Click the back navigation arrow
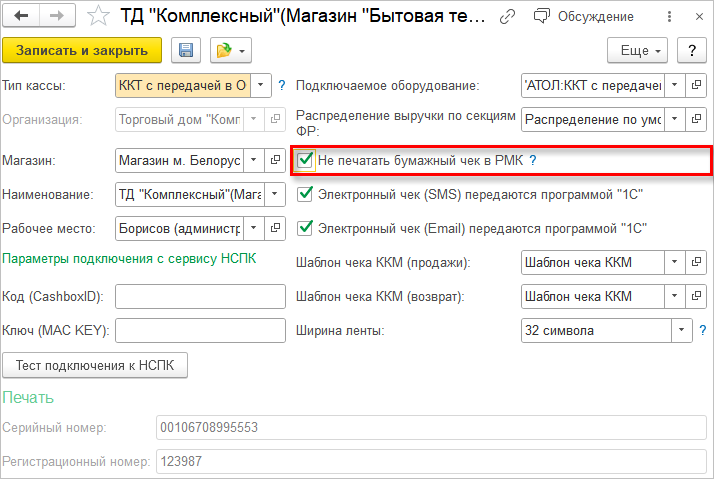 [22, 16]
